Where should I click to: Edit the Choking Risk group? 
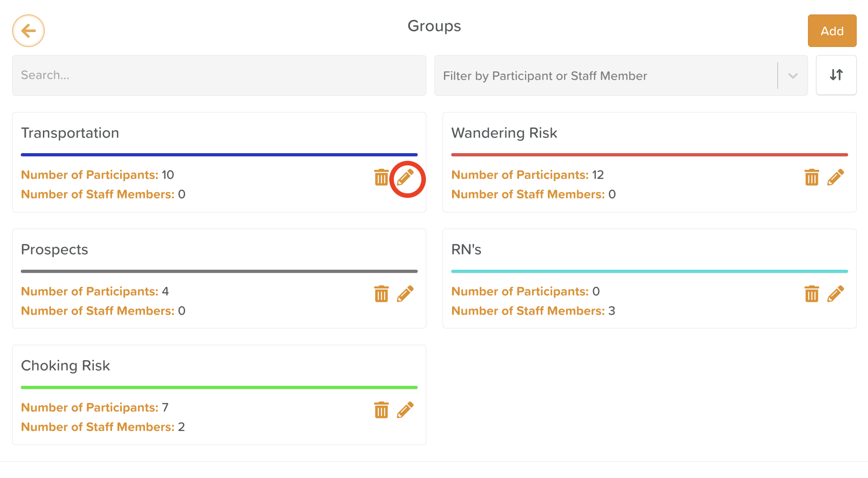pyautogui.click(x=406, y=410)
